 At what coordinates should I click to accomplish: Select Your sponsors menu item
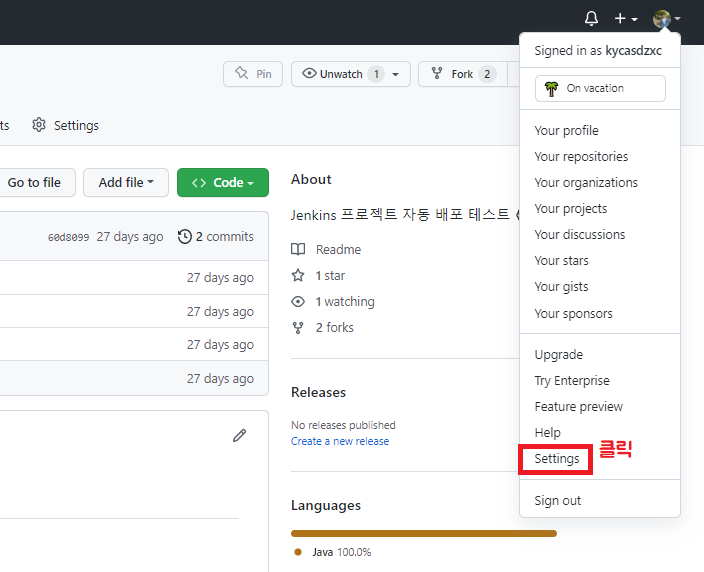pyautogui.click(x=573, y=314)
